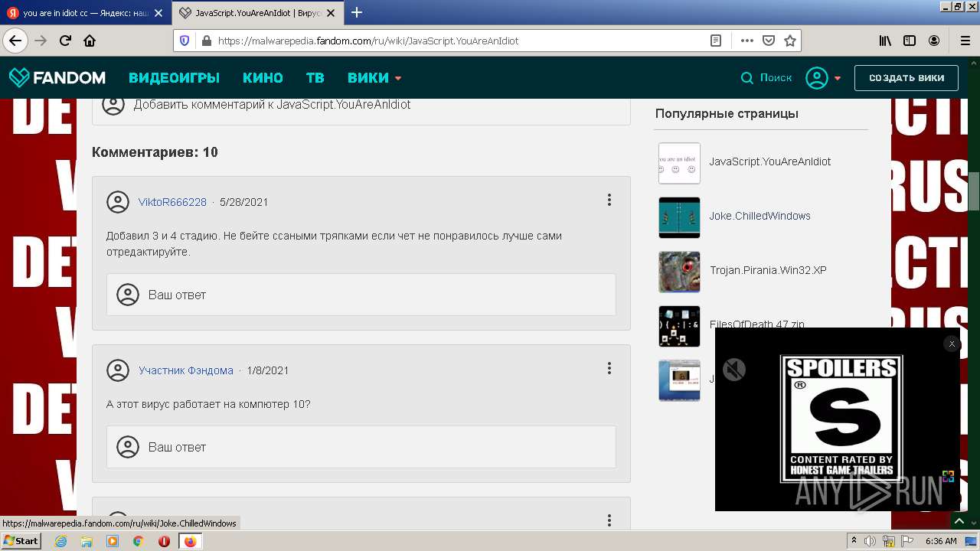Toggle reader view in address bar
Screen dimensions: 980x551
(x=716, y=41)
